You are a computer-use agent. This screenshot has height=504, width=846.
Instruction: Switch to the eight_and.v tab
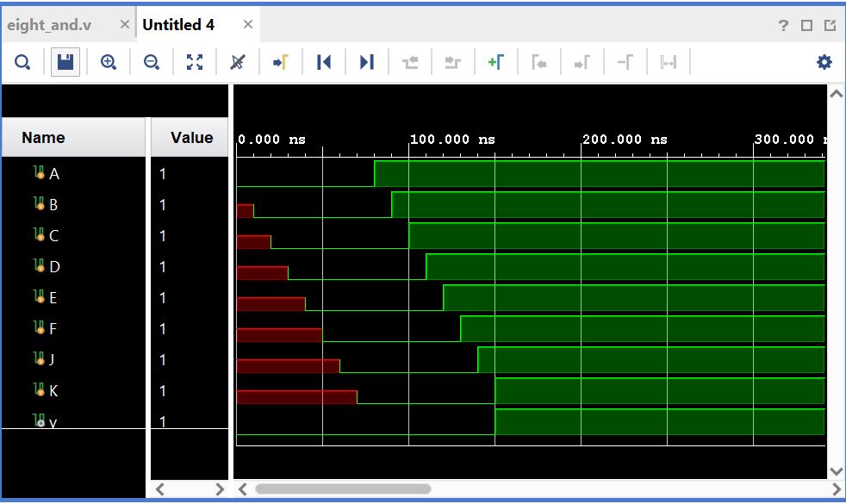pos(49,25)
